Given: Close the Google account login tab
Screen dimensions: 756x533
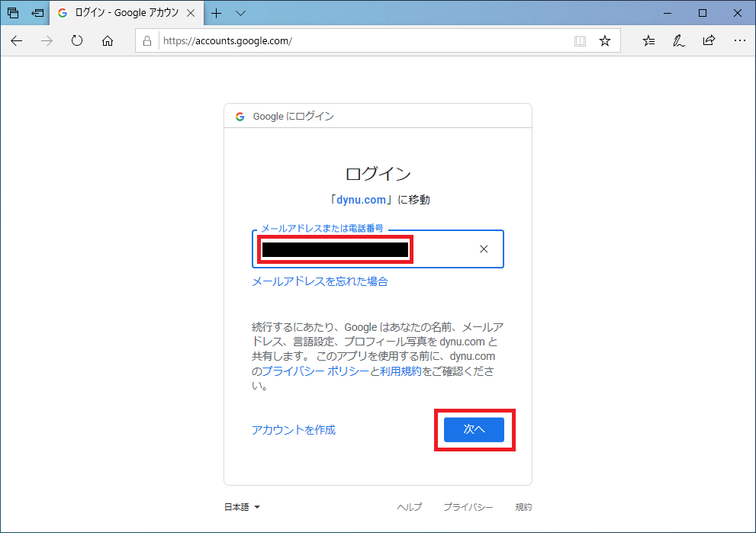Looking at the screenshot, I should [x=191, y=14].
